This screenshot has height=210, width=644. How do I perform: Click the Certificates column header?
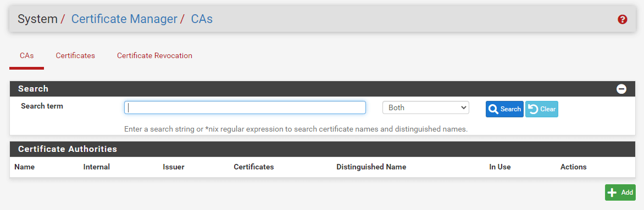(x=253, y=167)
